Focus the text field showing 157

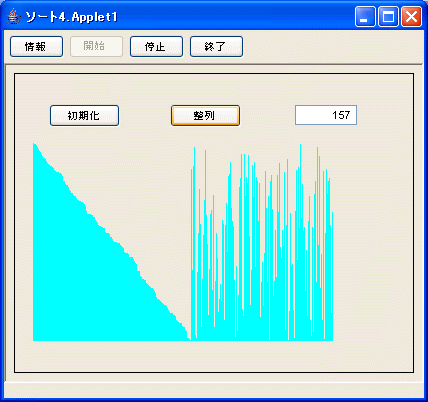pos(326,115)
